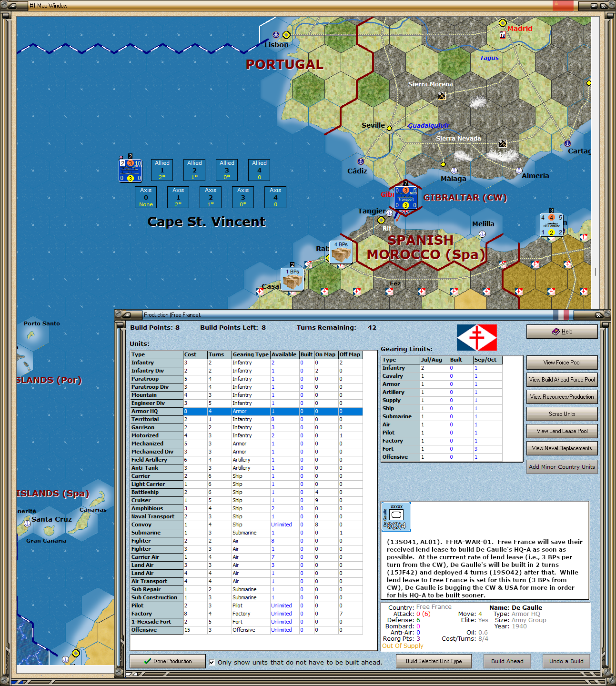Select the Seville city dot
The height and width of the screenshot is (686, 616).
coord(389,128)
